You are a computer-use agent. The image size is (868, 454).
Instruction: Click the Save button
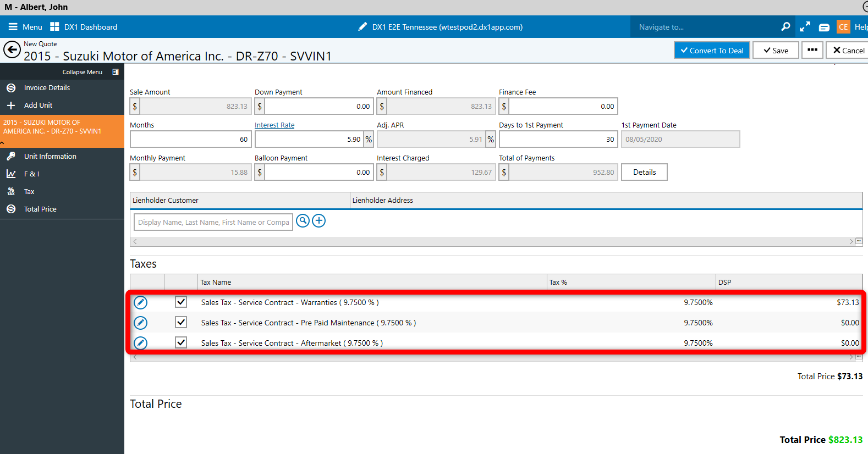(x=776, y=50)
